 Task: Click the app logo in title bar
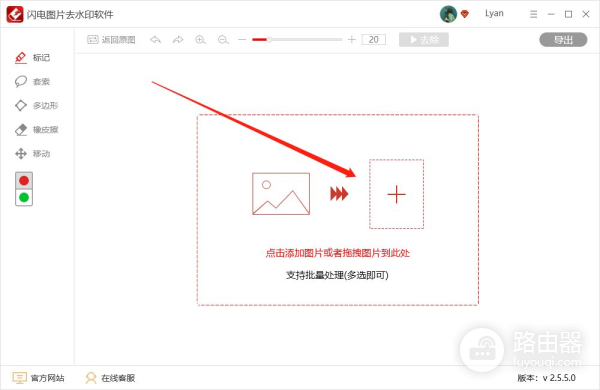pyautogui.click(x=15, y=15)
